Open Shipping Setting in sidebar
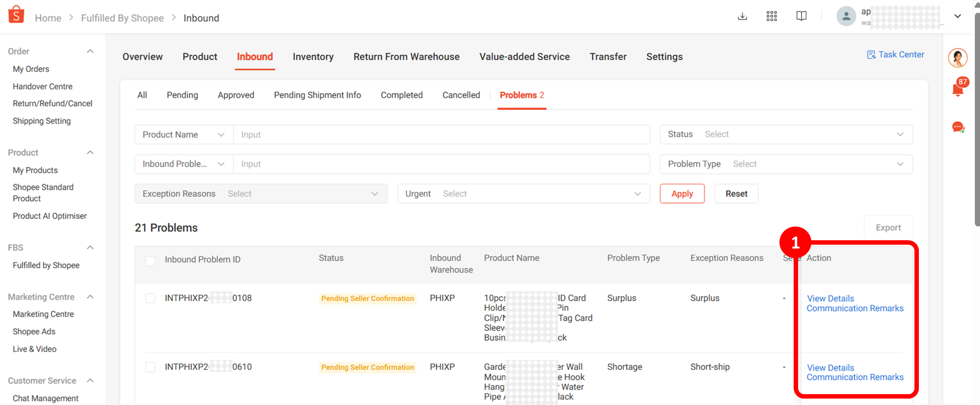The height and width of the screenshot is (405, 980). point(42,121)
